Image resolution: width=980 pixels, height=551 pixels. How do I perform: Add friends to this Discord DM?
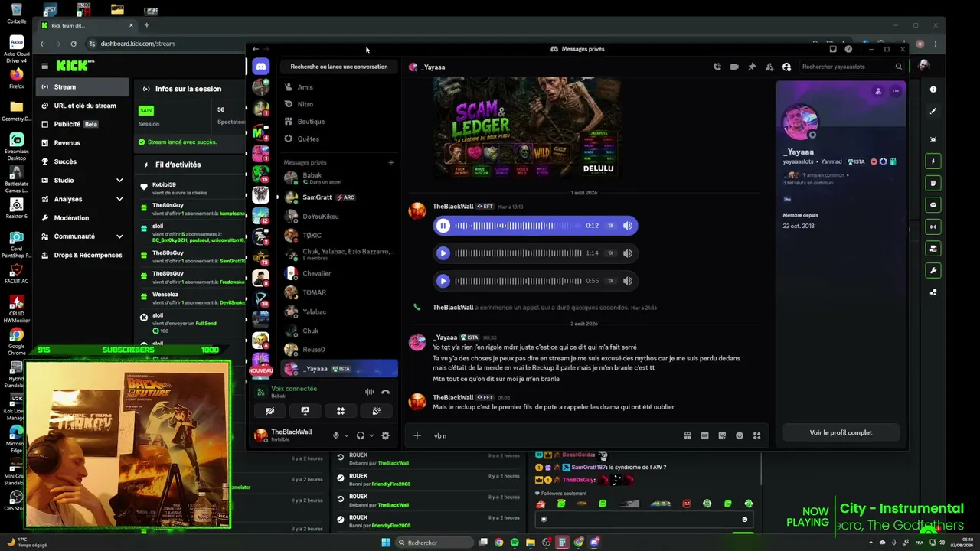tap(769, 67)
